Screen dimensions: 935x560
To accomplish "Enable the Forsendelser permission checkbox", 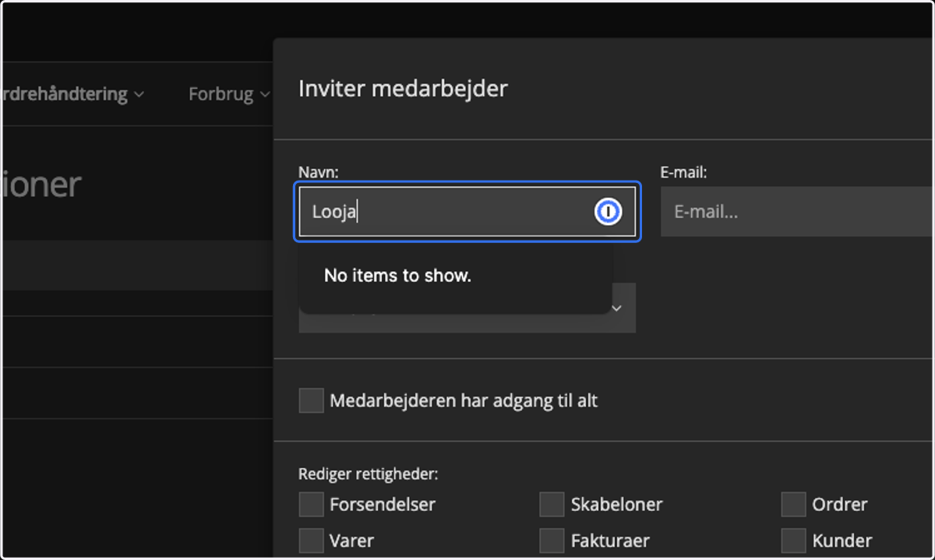I will [x=311, y=504].
